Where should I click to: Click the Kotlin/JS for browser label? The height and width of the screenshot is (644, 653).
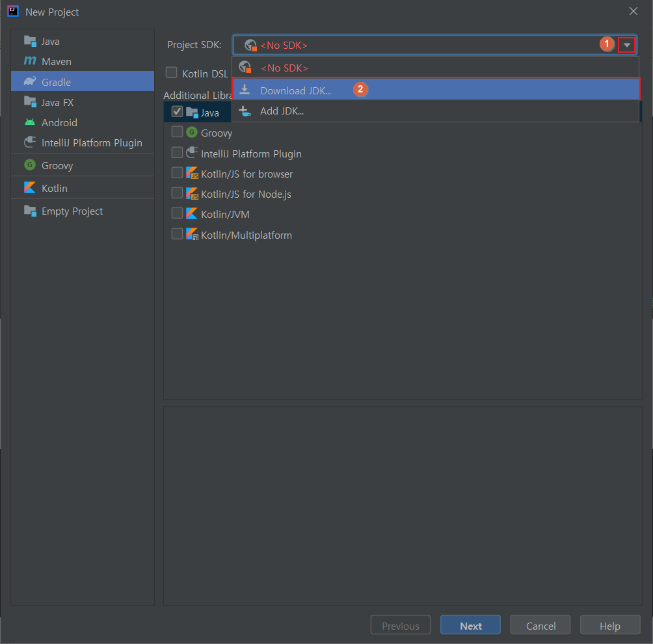coord(247,174)
